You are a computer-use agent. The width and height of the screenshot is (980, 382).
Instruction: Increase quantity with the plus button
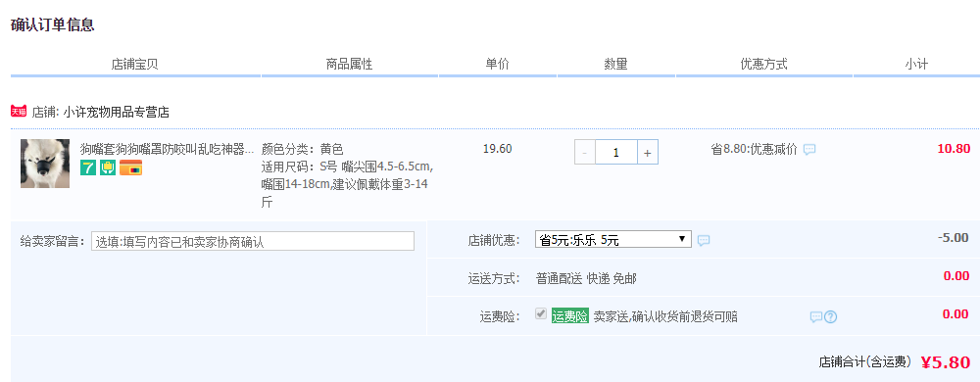[648, 152]
